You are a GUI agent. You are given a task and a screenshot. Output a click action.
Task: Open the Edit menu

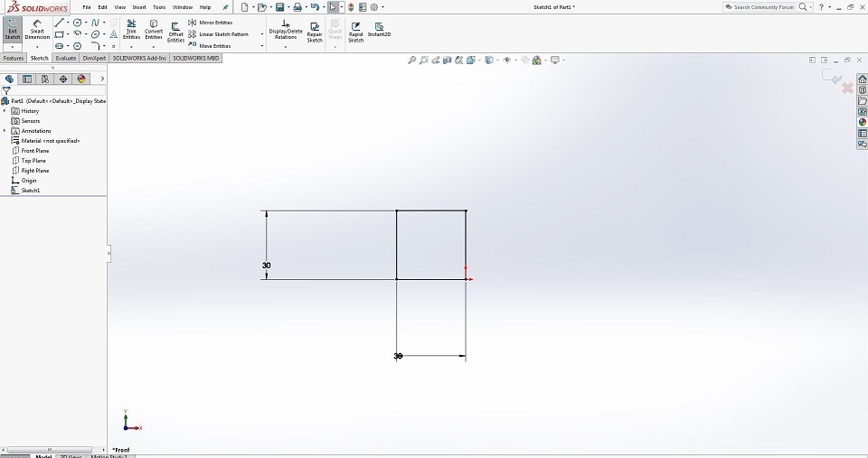point(102,7)
